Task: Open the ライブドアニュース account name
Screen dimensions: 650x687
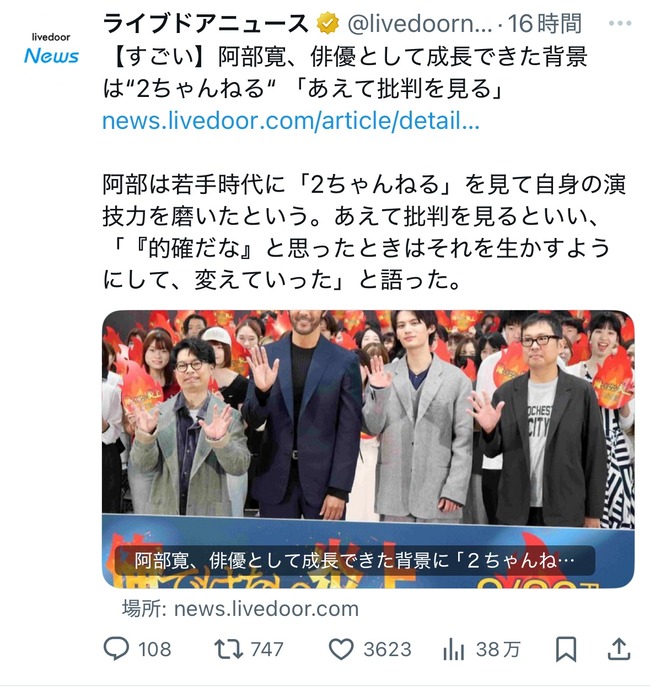Action: 206,24
